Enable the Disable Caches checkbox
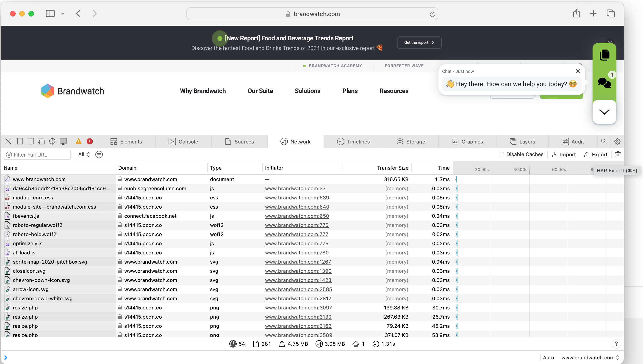Viewport: 643px width, 364px height. click(501, 154)
